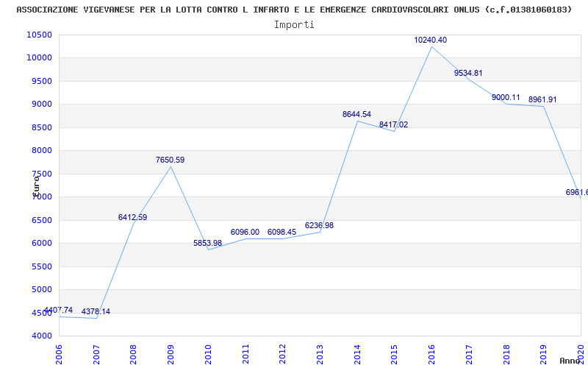Select the 8000 y-axis tick label
Viewport: 588px width, 368px height.
tap(41, 150)
